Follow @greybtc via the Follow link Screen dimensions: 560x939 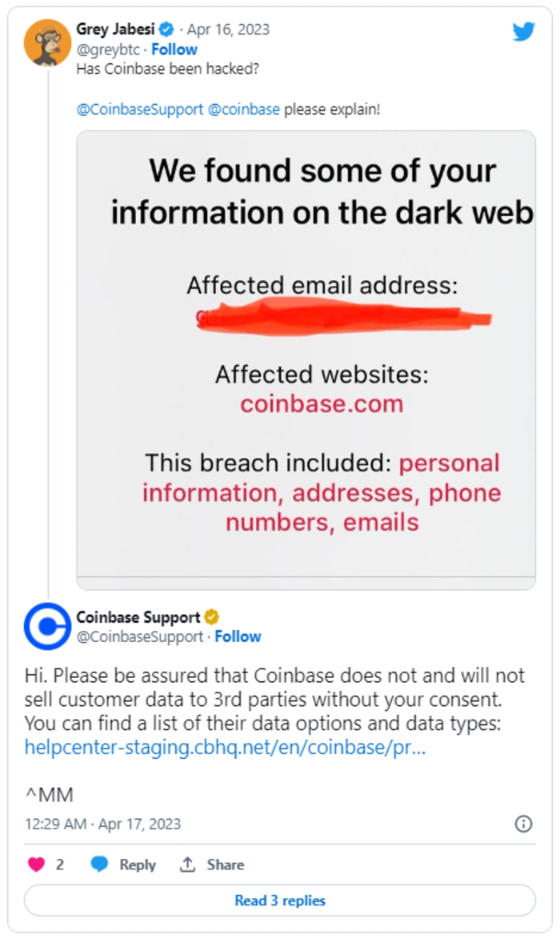[x=174, y=49]
